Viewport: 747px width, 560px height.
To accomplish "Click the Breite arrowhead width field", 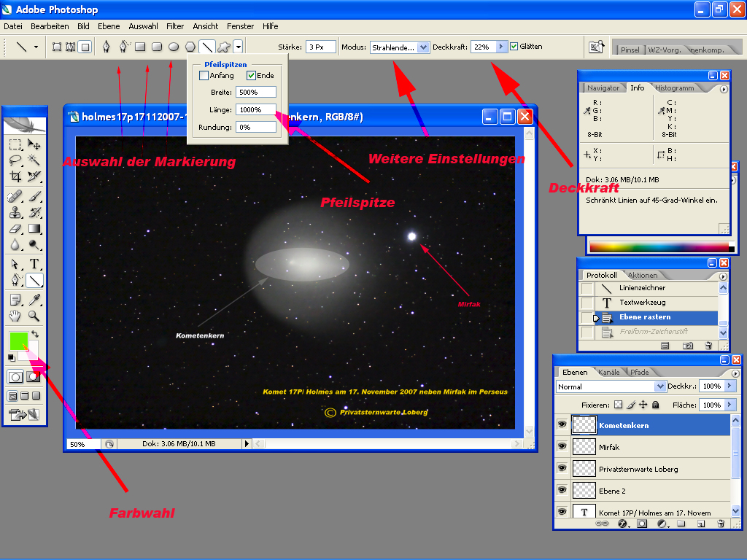I will (256, 92).
